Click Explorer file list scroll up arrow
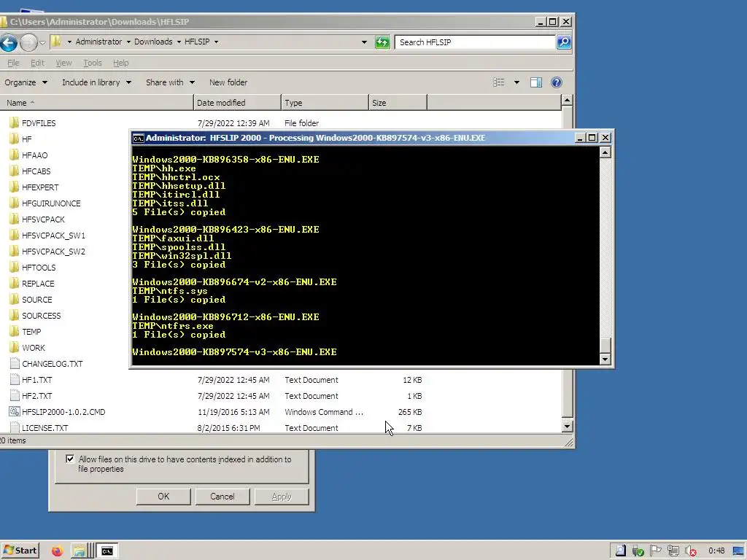The height and width of the screenshot is (560, 747). tap(567, 100)
